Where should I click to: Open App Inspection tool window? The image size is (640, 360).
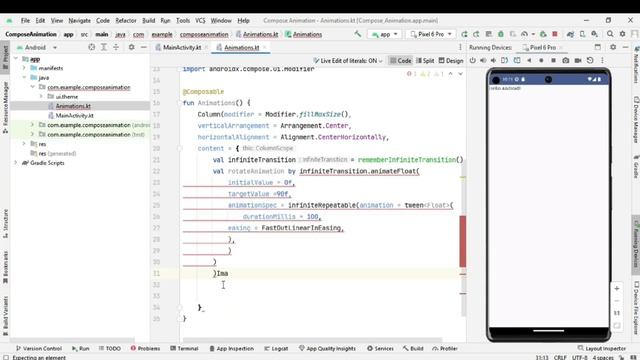231,349
